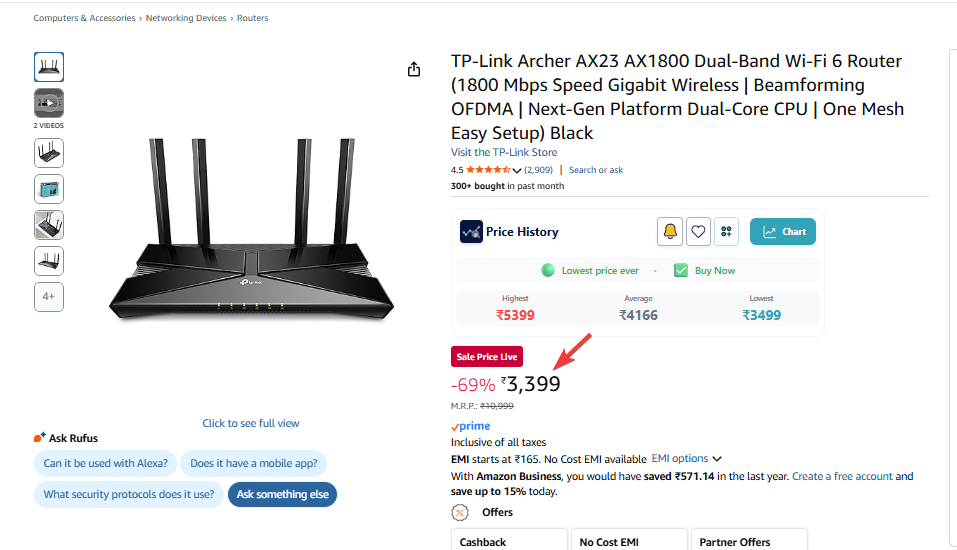Play the product video thumbnail
Viewport: 957px width, 550px height.
pos(49,103)
